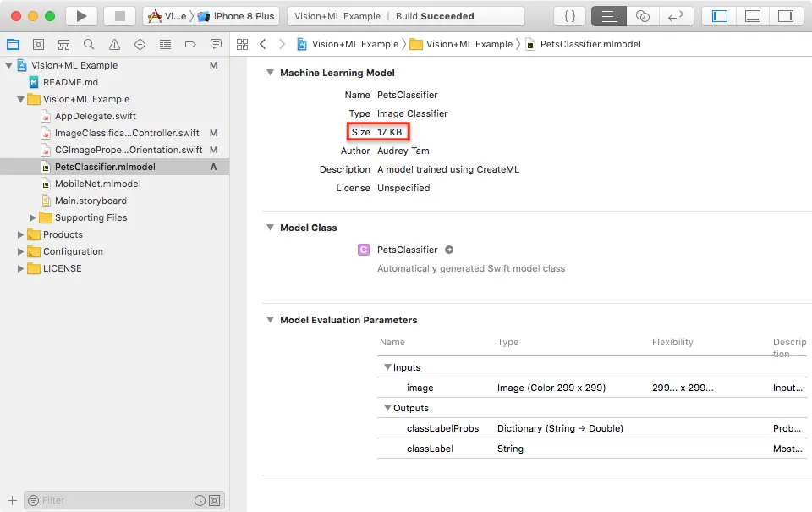Switch to the Assistant editor
The width and height of the screenshot is (812, 512).
click(643, 16)
